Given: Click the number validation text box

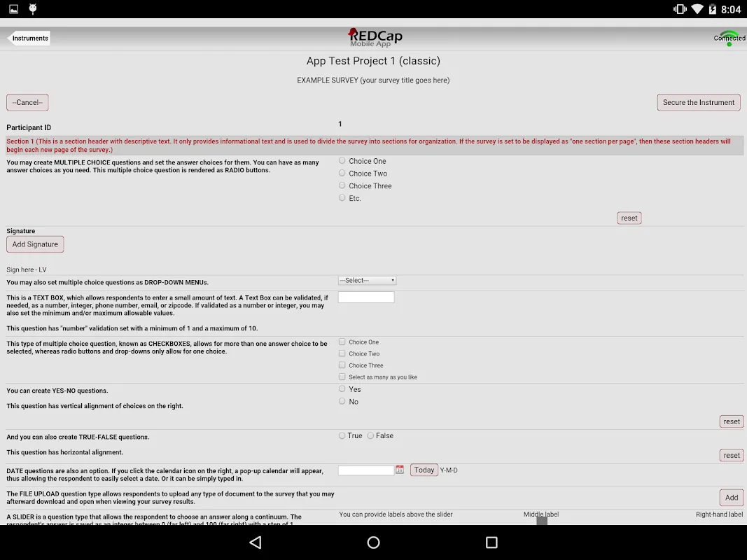Looking at the screenshot, I should click(366, 297).
